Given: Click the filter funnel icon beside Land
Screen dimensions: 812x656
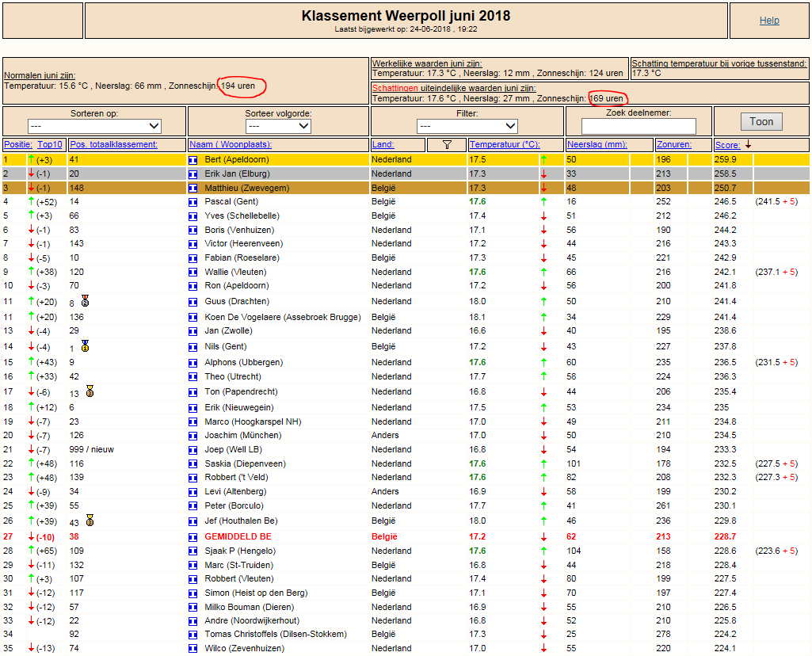Looking at the screenshot, I should (447, 144).
